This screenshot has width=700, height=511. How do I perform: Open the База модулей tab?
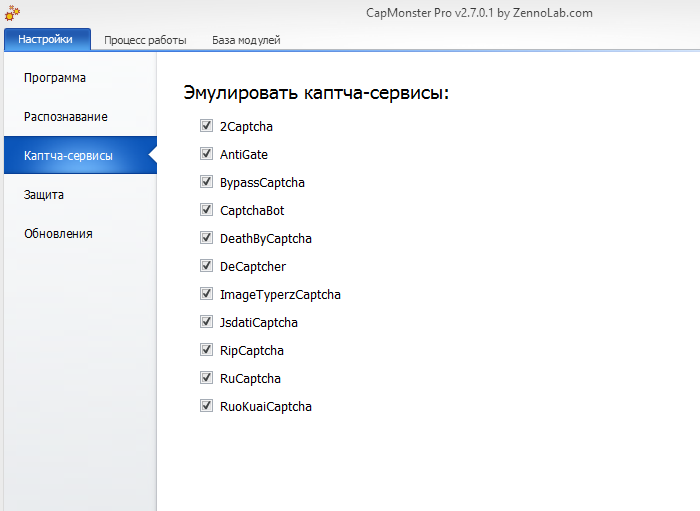[246, 40]
